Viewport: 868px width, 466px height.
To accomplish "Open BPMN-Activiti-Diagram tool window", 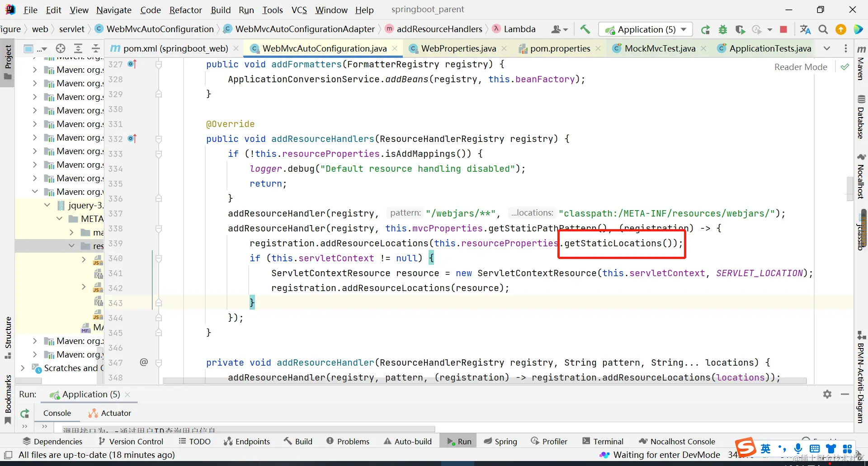I will tap(861, 377).
